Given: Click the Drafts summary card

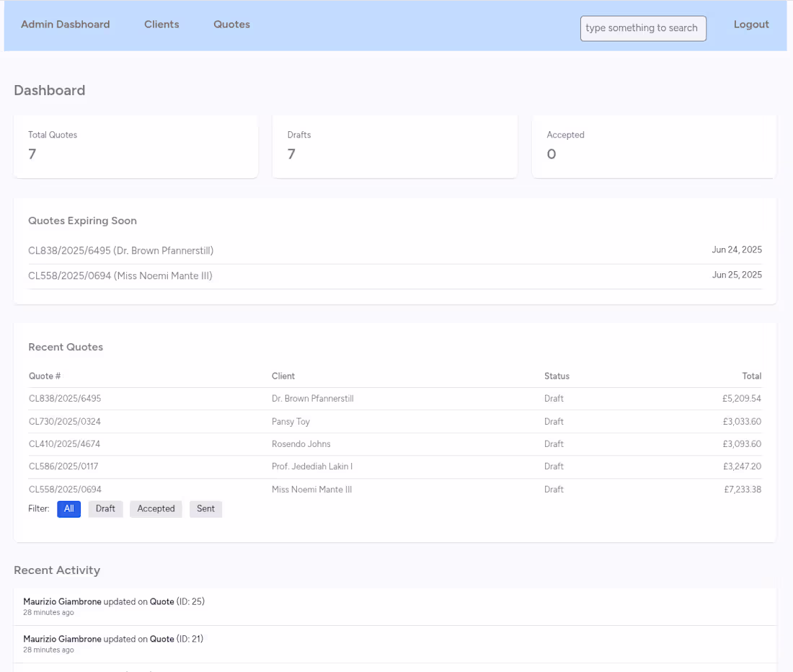Looking at the screenshot, I should [x=394, y=146].
